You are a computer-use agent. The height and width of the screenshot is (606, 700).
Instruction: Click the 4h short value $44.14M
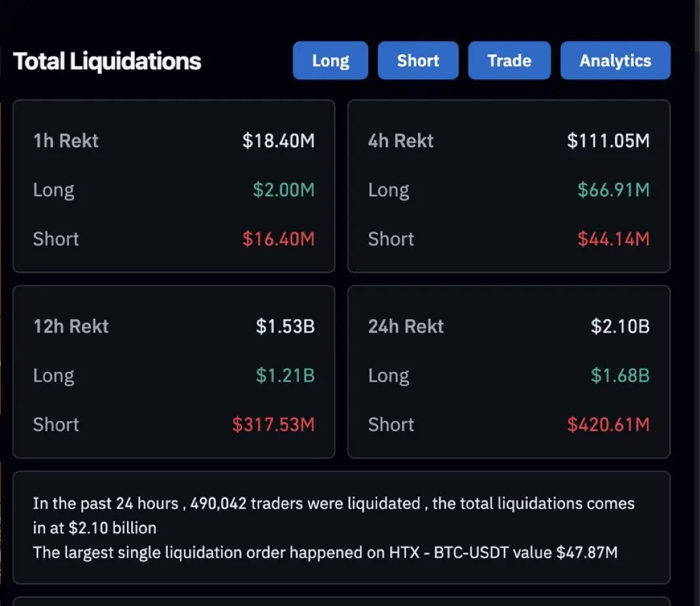point(614,239)
